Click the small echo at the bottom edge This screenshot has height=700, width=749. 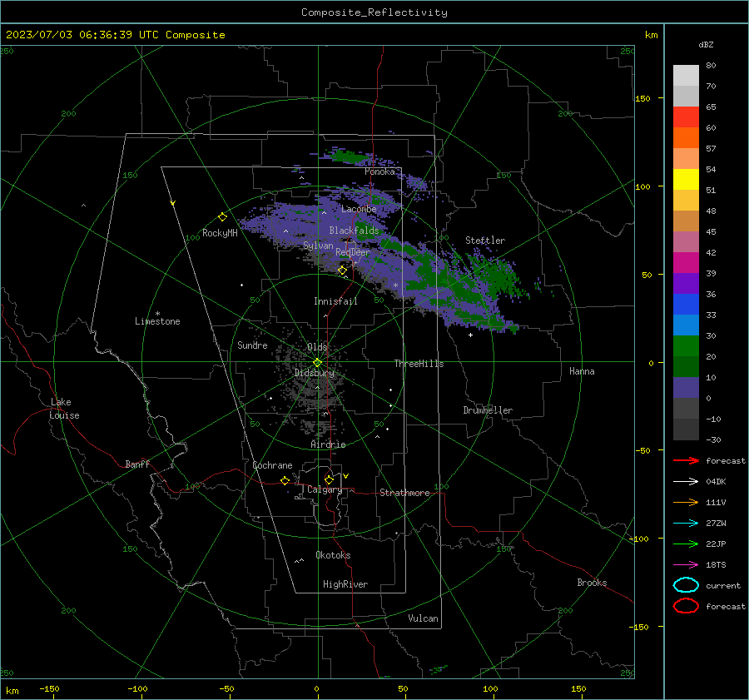(x=439, y=669)
